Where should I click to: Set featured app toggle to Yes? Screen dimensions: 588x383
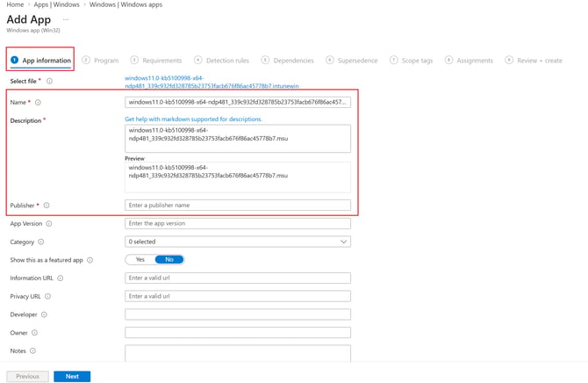point(140,259)
